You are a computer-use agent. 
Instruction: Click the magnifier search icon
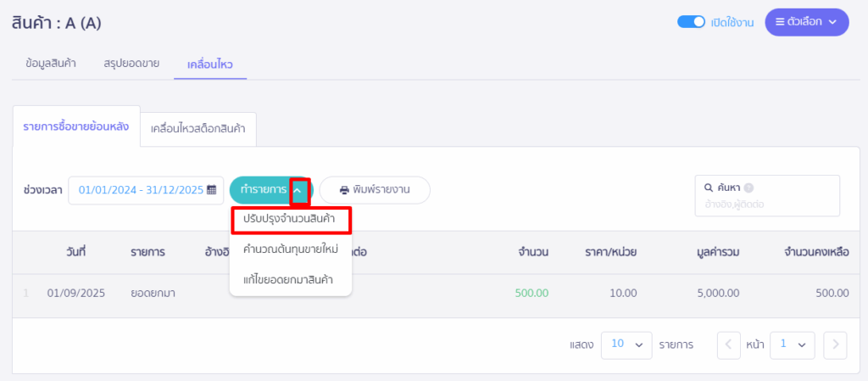[x=708, y=188]
